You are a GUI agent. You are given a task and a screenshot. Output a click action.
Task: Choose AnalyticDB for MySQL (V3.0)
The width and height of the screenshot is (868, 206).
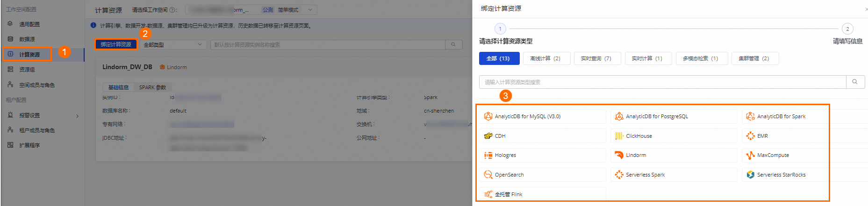click(x=543, y=116)
